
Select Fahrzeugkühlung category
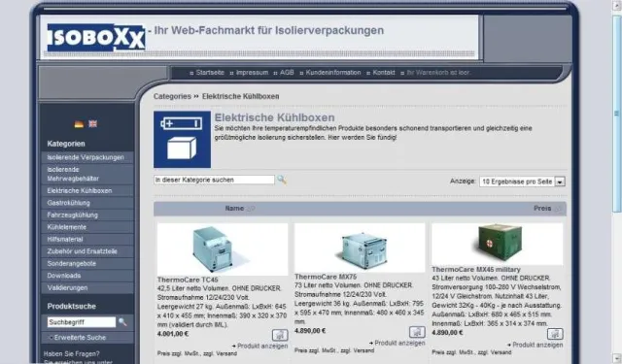pos(87,215)
